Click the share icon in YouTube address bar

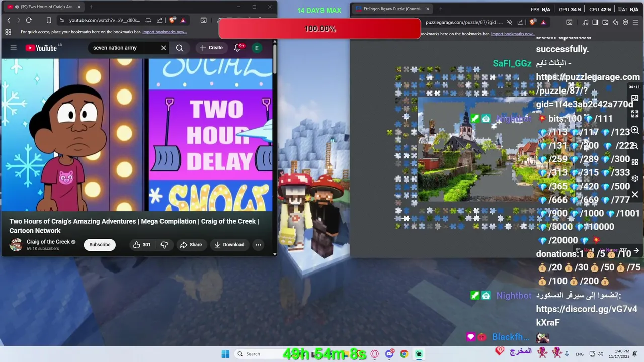click(159, 20)
